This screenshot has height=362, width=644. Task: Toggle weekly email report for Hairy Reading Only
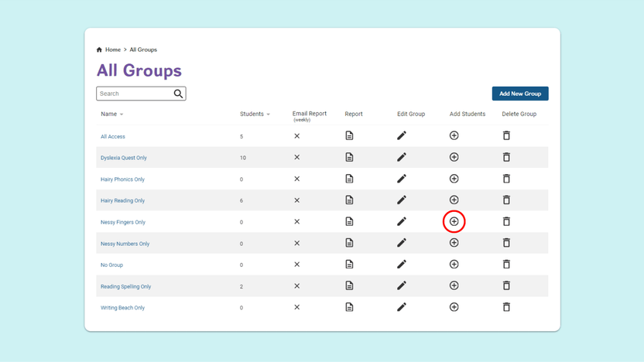pos(297,200)
